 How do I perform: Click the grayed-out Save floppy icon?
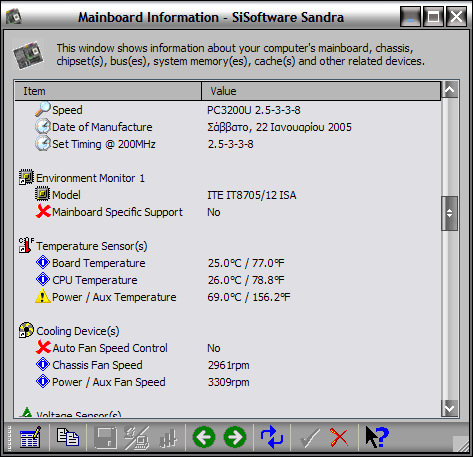(x=105, y=437)
